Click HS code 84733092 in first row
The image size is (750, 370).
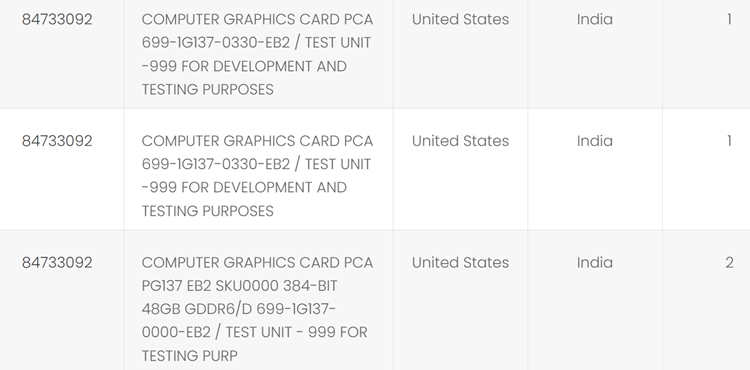(57, 19)
